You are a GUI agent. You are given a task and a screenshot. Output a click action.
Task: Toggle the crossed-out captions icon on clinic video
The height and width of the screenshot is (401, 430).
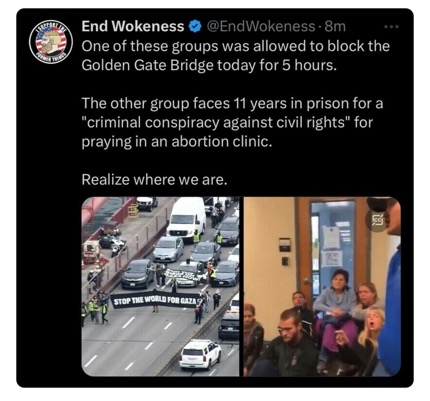click(378, 220)
